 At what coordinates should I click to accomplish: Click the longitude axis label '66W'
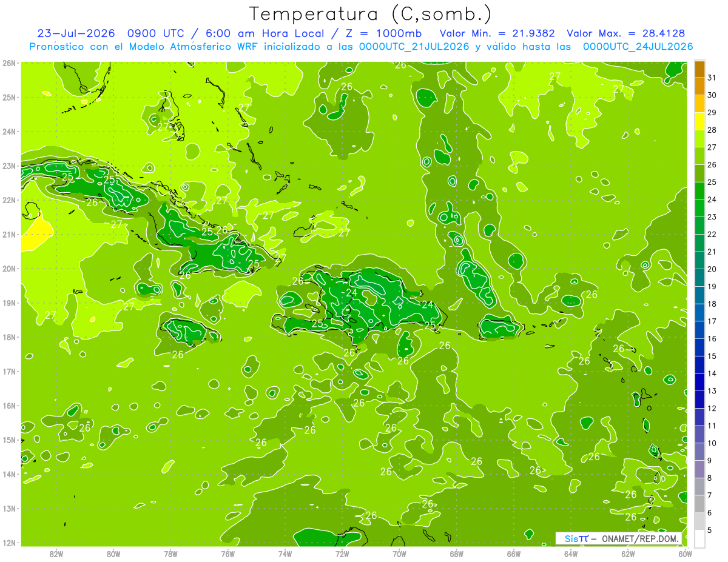[514, 554]
